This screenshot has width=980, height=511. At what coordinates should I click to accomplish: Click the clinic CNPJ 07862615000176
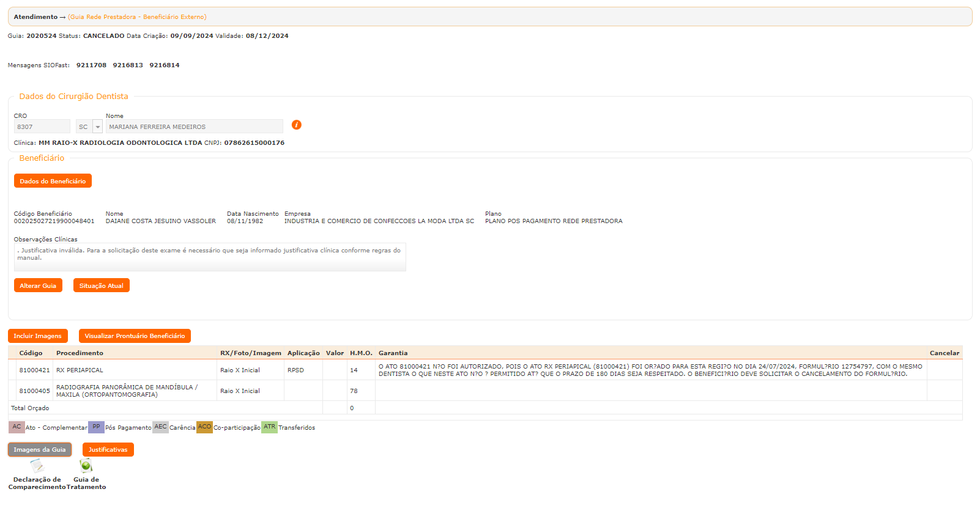pos(254,143)
